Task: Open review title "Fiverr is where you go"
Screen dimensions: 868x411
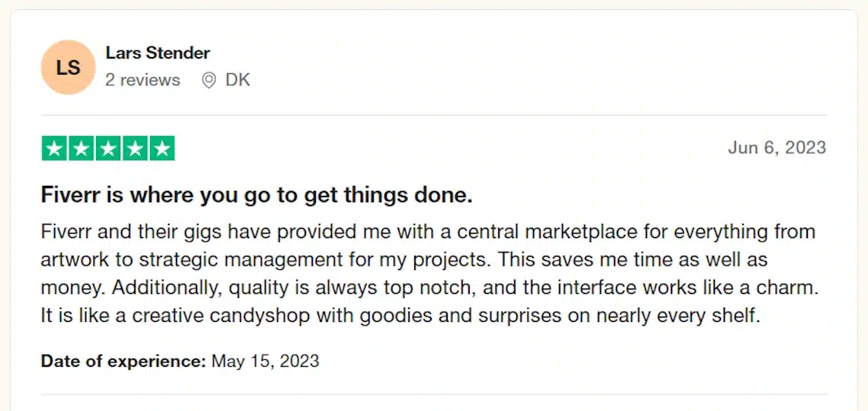Action: click(x=257, y=196)
